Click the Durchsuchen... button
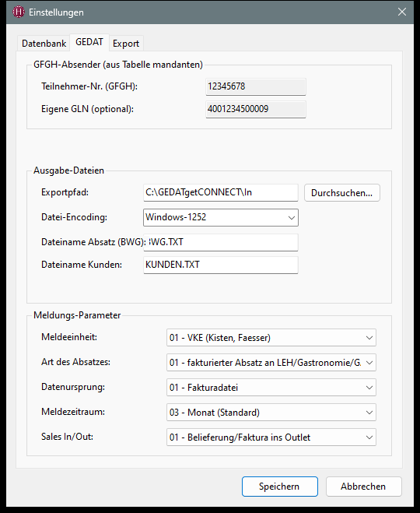Viewport: 420px width, 513px height. pos(342,193)
